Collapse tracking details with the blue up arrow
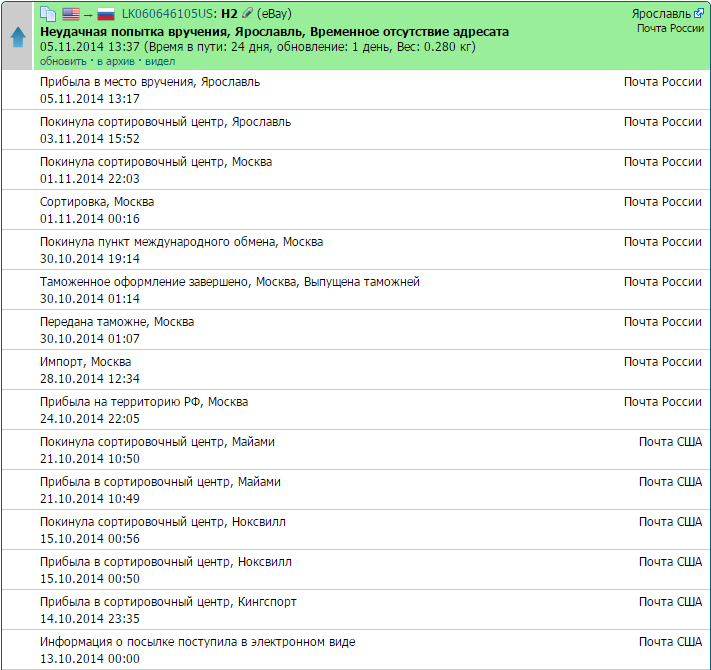 (17, 37)
